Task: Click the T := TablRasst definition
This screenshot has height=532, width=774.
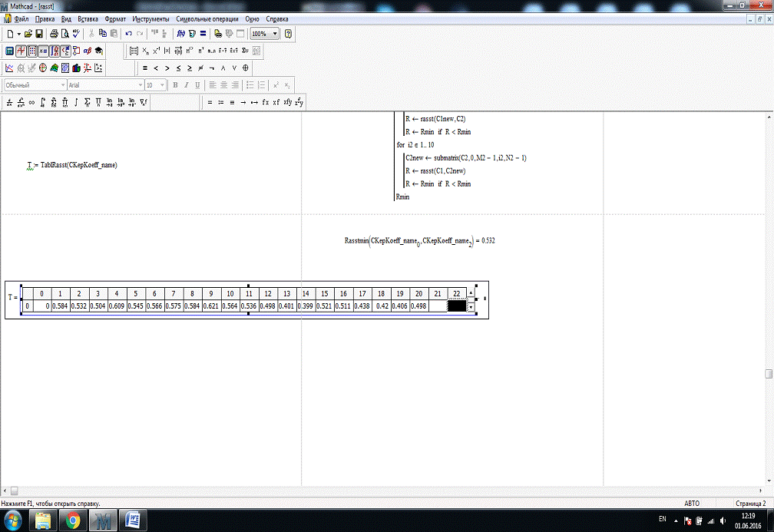Action: tap(71, 164)
